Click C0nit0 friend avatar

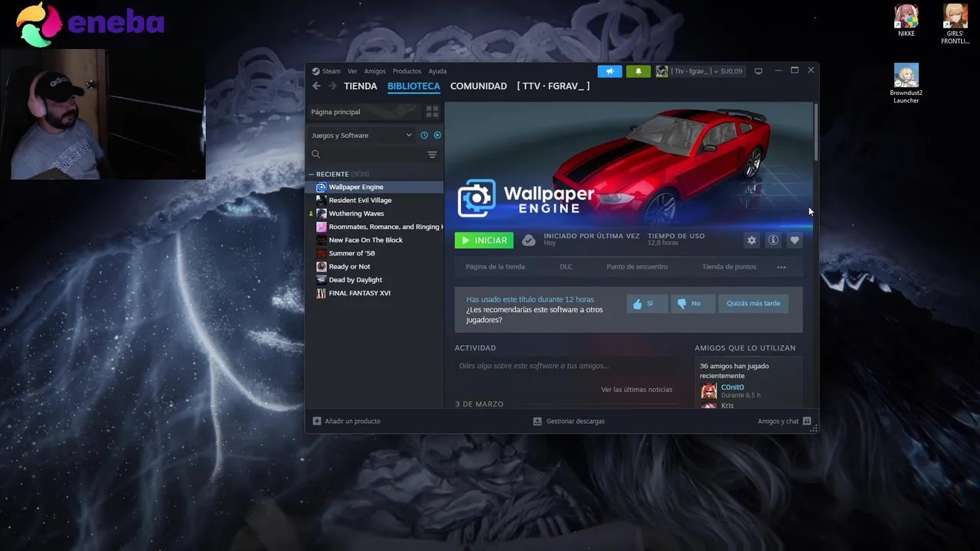709,391
